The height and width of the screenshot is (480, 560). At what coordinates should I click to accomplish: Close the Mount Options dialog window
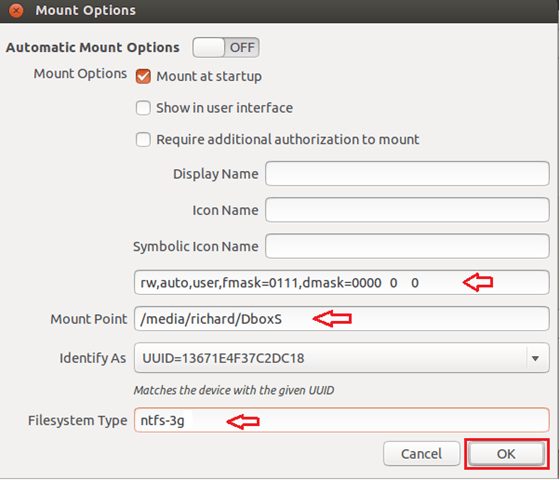click(16, 11)
